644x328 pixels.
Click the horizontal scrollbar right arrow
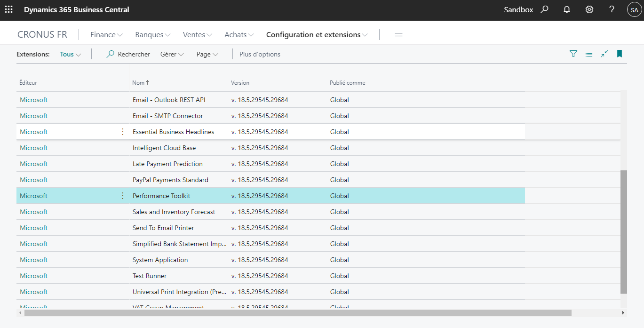(623, 312)
